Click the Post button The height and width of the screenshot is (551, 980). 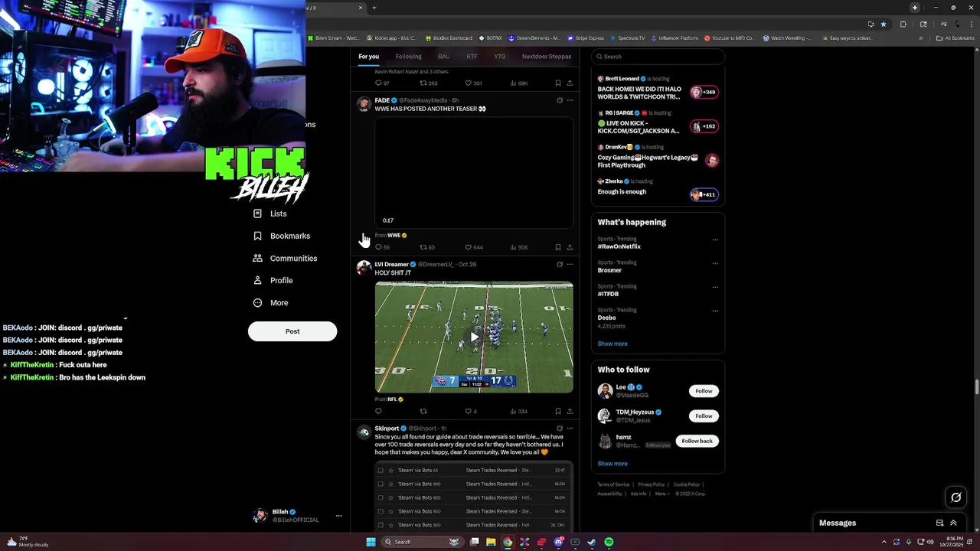[x=292, y=331]
